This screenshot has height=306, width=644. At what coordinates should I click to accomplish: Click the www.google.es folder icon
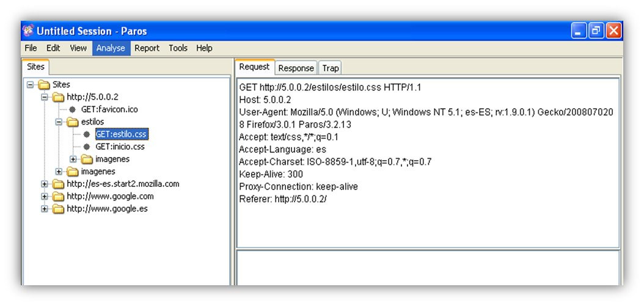58,209
